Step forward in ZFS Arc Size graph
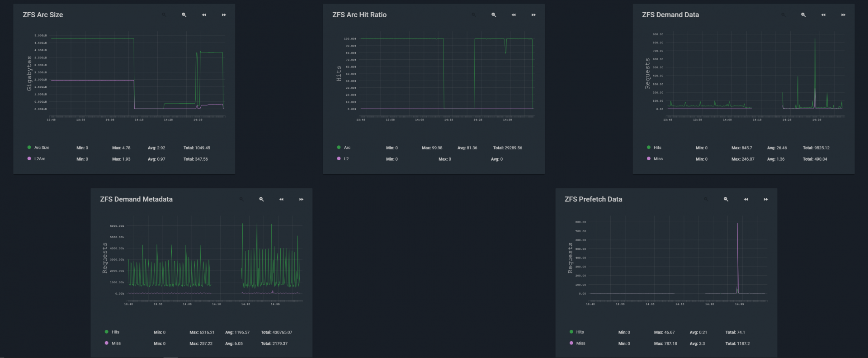The image size is (868, 358). tap(224, 15)
